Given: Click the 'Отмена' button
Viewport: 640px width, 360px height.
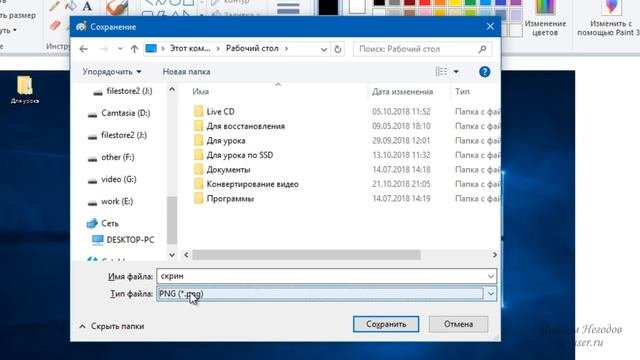Looking at the screenshot, I should [458, 324].
